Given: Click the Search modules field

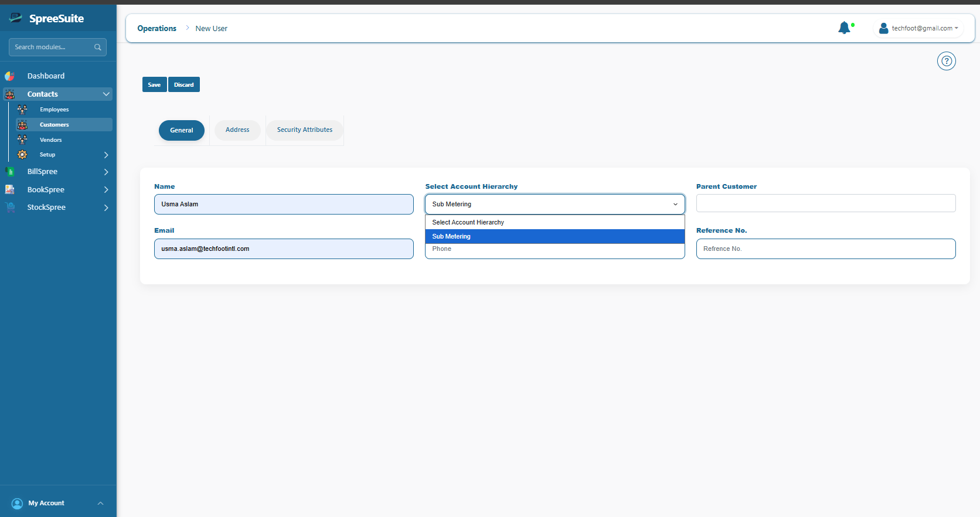Looking at the screenshot, I should (57, 47).
